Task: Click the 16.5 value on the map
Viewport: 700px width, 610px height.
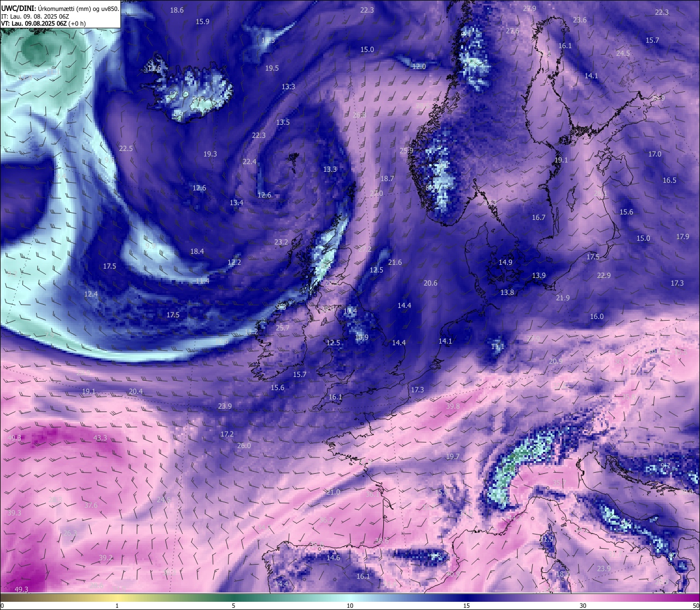Action: [669, 180]
